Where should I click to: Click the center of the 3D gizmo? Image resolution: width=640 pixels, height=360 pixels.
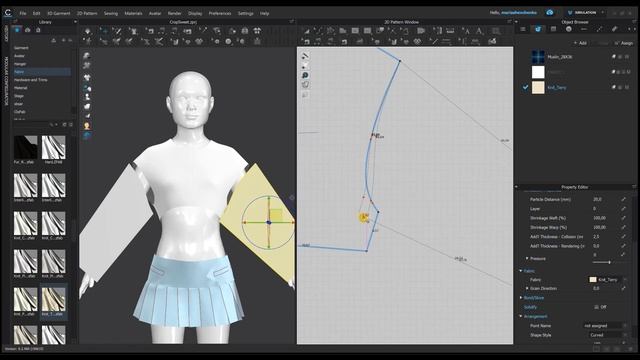[269, 222]
